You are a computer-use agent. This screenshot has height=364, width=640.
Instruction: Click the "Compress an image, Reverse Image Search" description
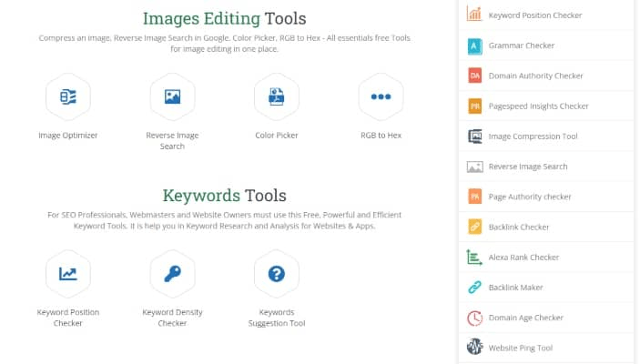pyautogui.click(x=225, y=44)
